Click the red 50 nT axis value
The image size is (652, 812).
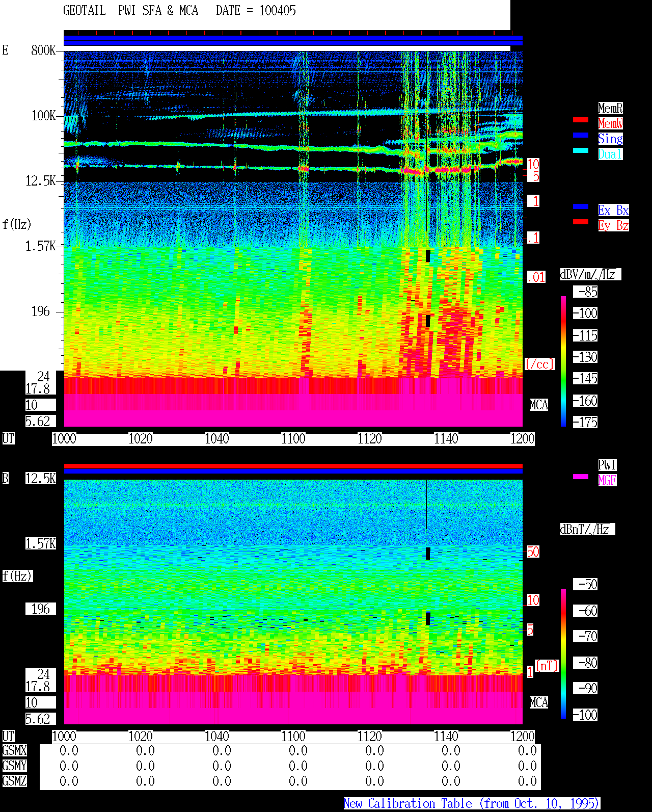(533, 552)
